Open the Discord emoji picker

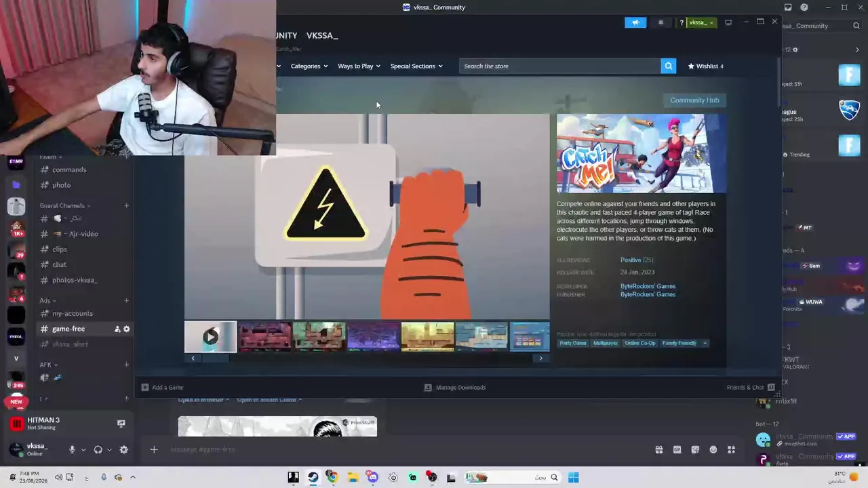tap(713, 449)
